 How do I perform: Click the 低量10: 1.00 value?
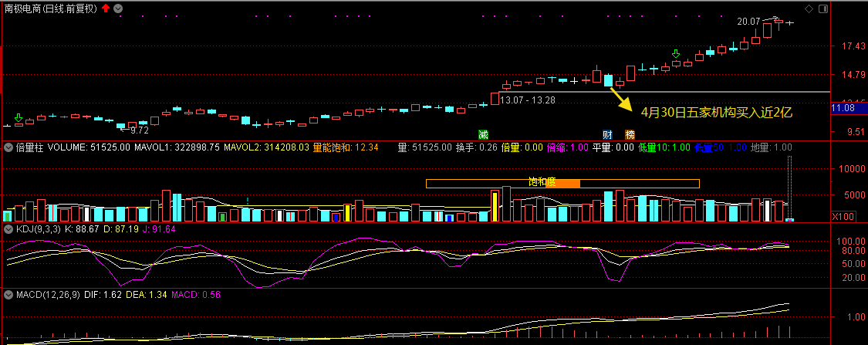[664, 148]
